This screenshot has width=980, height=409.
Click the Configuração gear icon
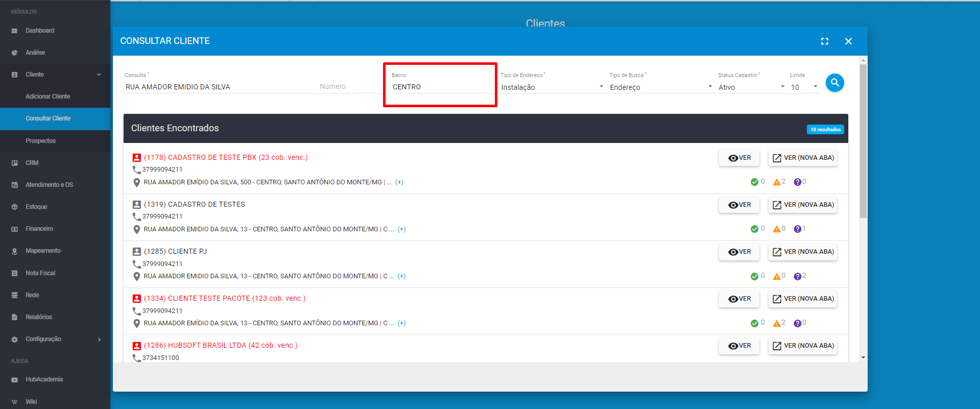click(14, 339)
